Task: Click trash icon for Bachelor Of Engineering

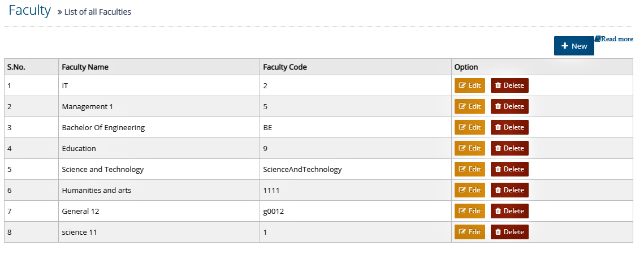Action: (x=498, y=127)
